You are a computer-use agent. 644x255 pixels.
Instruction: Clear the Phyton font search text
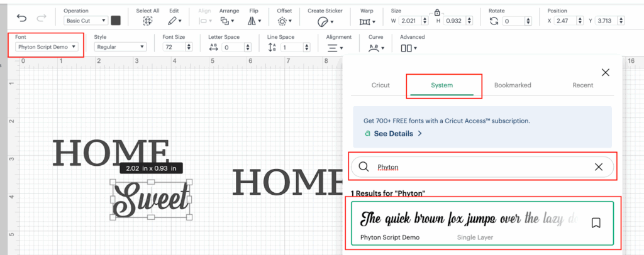point(598,167)
